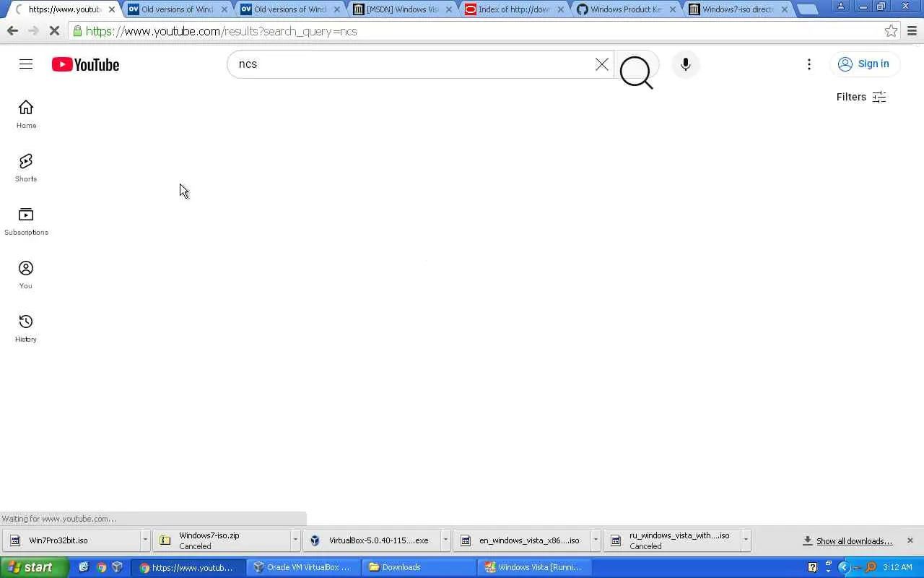The height and width of the screenshot is (578, 924).
Task: Close the active YouTube tab
Action: pos(111,9)
